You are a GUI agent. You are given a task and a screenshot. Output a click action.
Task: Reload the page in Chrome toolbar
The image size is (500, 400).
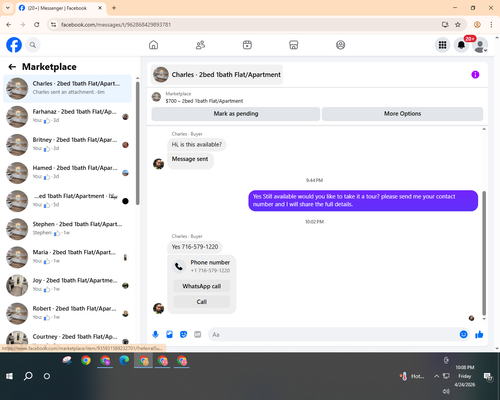[37, 25]
